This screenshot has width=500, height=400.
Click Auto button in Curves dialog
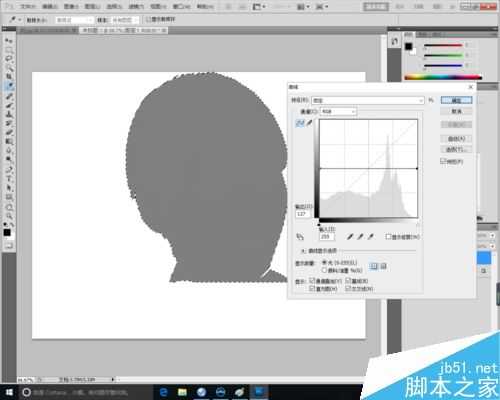coord(456,138)
